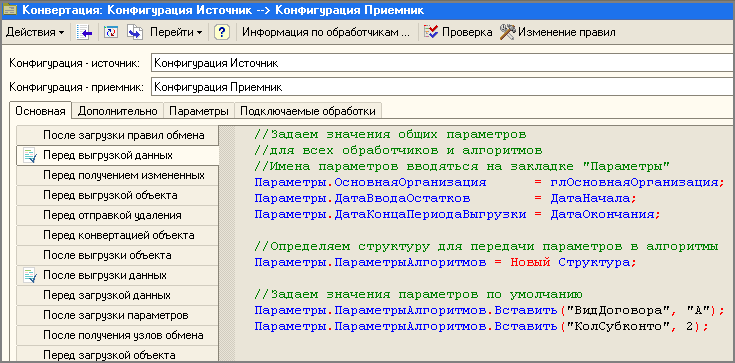The width and height of the screenshot is (735, 363).
Task: Click the Изменение правил tools icon
Action: (508, 32)
